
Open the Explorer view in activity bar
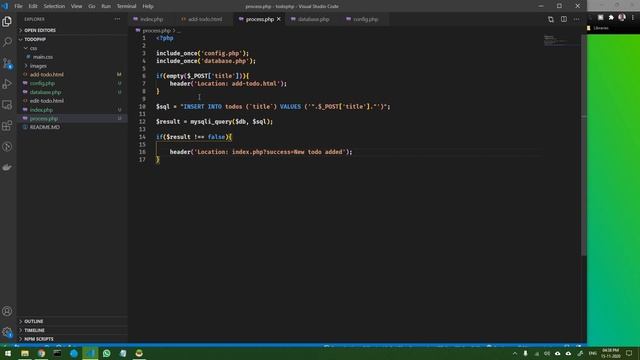click(7, 21)
